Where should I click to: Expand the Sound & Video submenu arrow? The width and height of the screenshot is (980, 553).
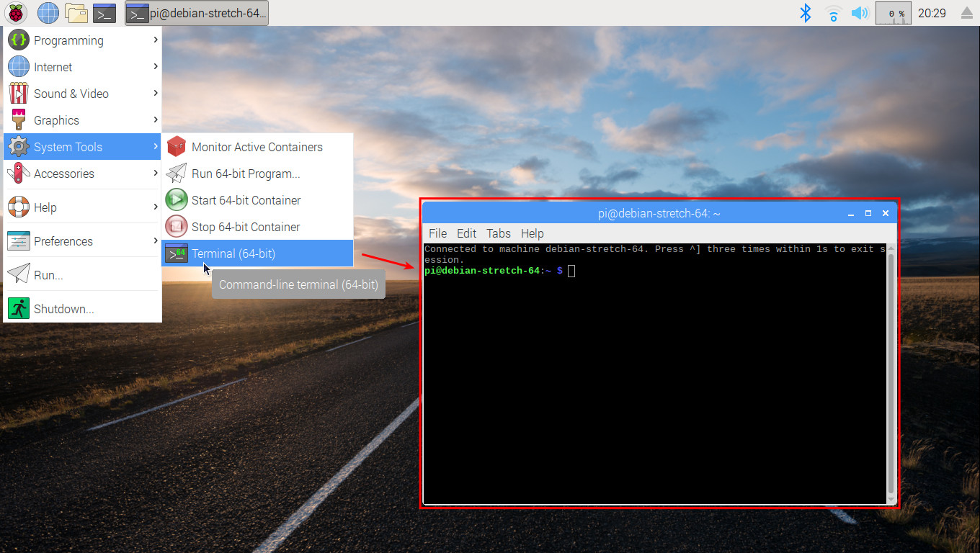(155, 94)
